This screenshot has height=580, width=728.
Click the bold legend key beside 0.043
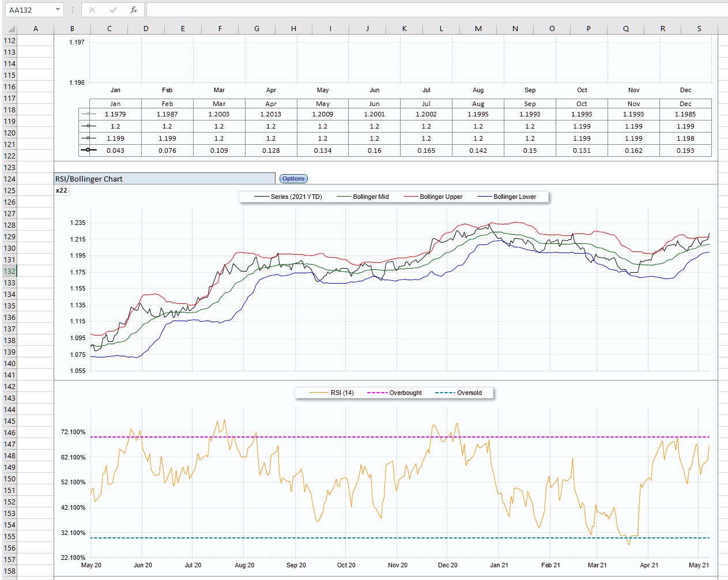[x=88, y=150]
